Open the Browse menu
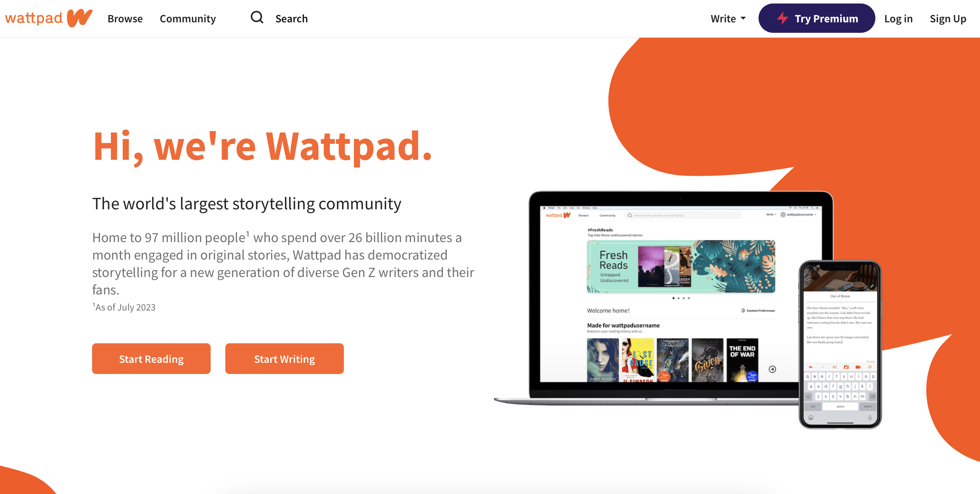 125,18
